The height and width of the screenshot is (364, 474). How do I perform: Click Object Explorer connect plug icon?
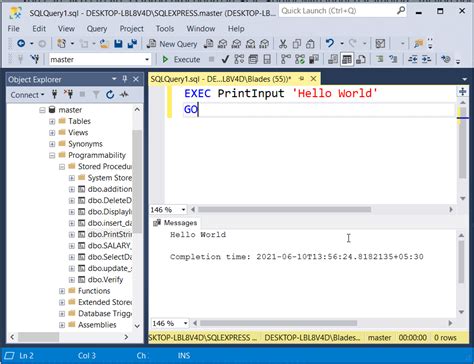[x=55, y=95]
